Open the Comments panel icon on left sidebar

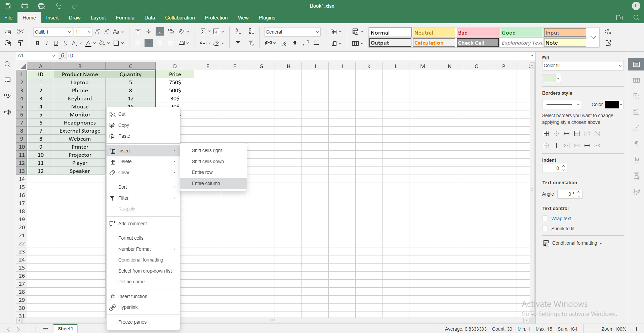pyautogui.click(x=7, y=80)
